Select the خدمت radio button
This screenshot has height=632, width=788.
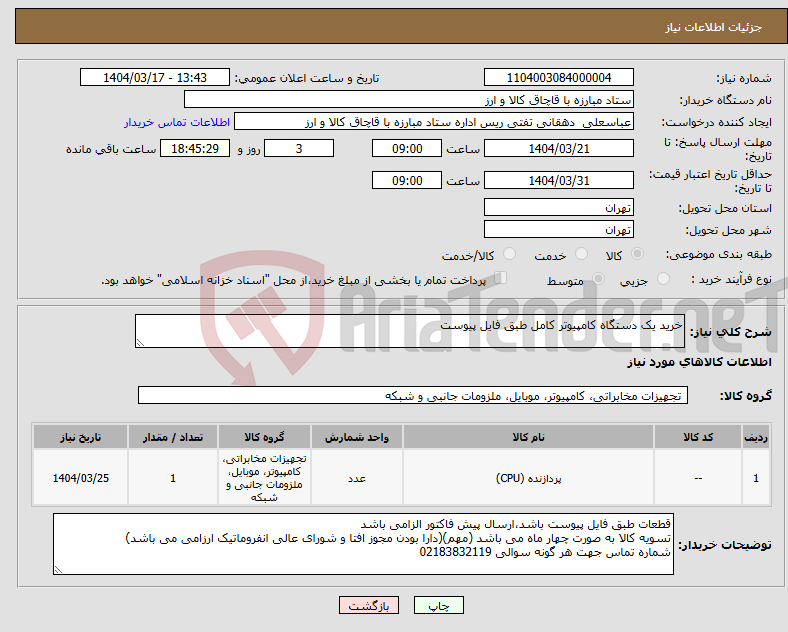click(581, 254)
